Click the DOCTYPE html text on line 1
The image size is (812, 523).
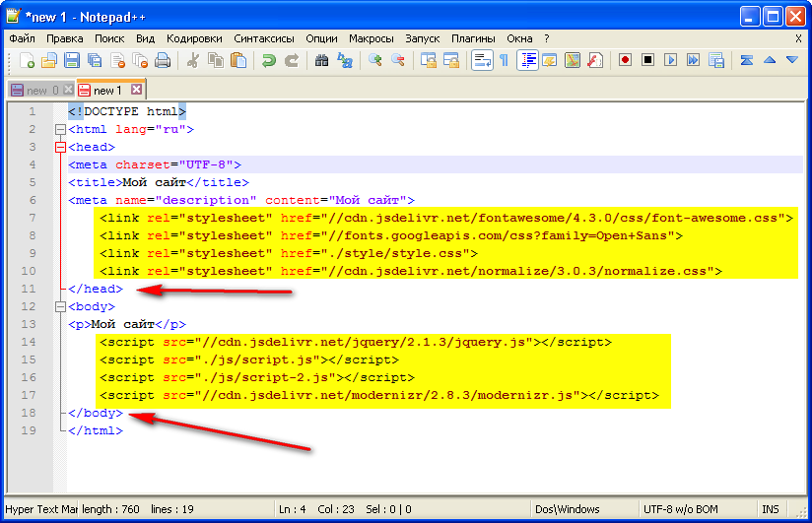[x=127, y=112]
